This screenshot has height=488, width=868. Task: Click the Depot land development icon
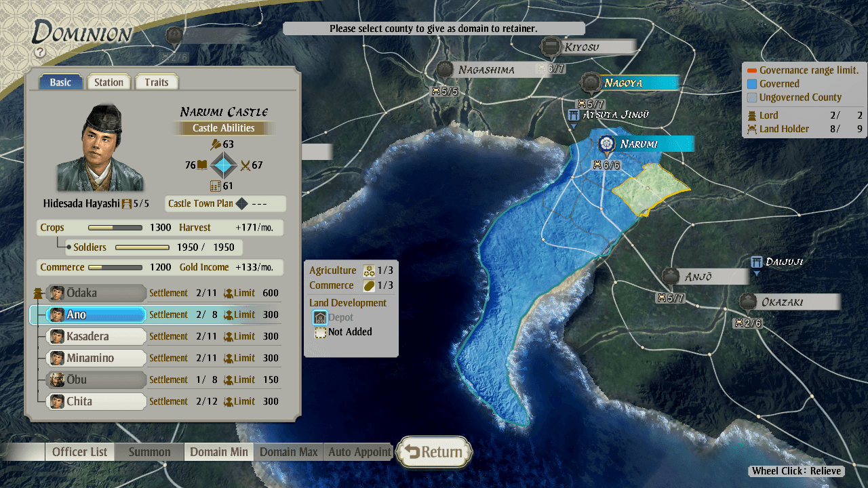[x=319, y=317]
